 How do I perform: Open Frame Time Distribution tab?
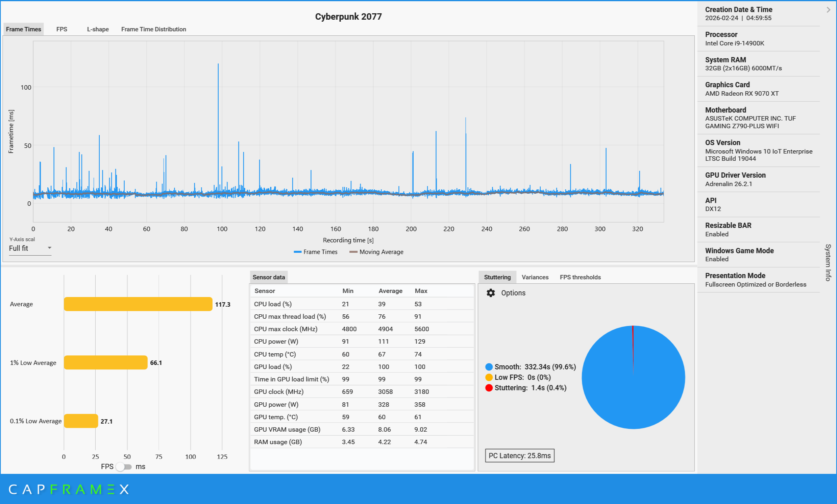(154, 29)
